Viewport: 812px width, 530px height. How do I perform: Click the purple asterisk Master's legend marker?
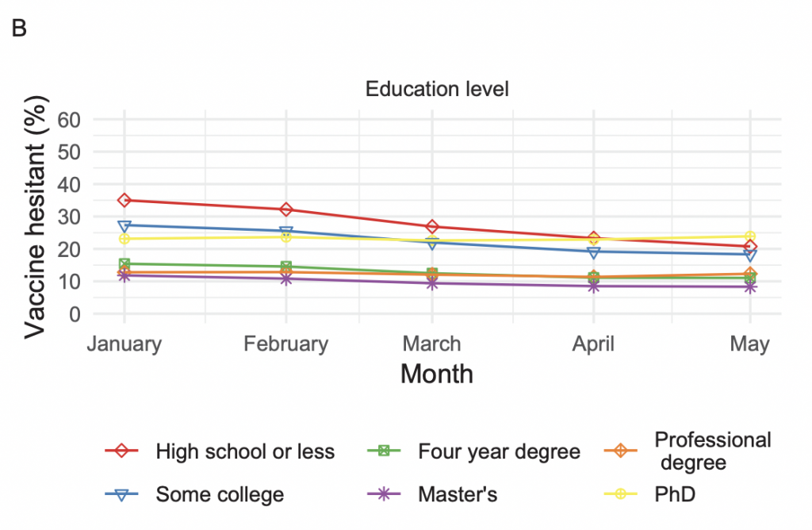pos(385,494)
